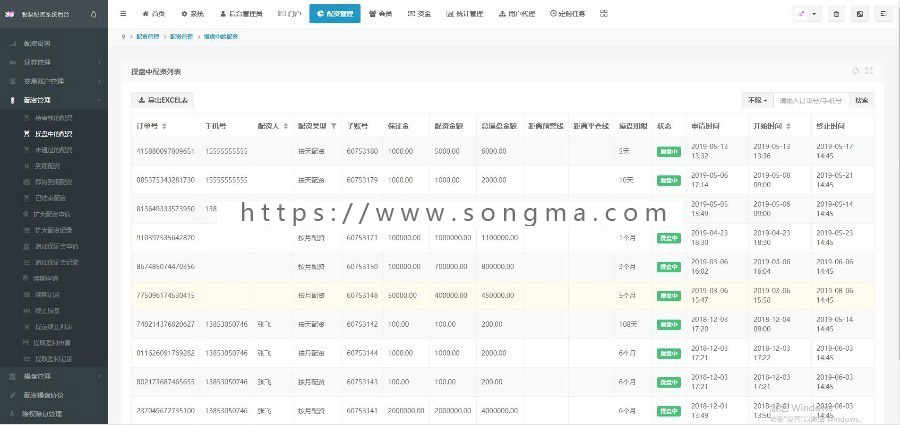This screenshot has width=900, height=425.
Task: Open the 定时任务 scheduled tasks tab
Action: coord(568,14)
